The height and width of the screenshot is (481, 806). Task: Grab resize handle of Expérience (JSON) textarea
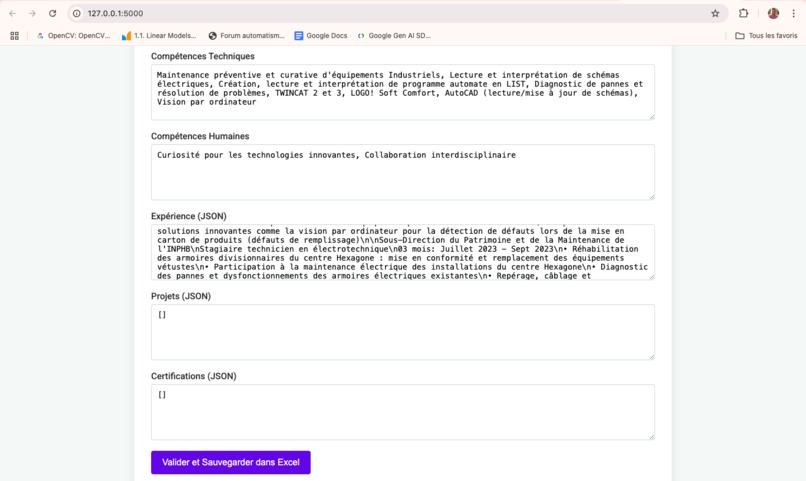[x=651, y=277]
